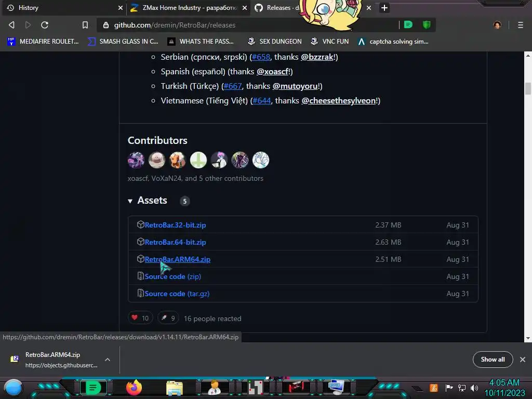Download RetroBar.64-bit.zip
Image resolution: width=532 pixels, height=399 pixels.
[x=175, y=242]
